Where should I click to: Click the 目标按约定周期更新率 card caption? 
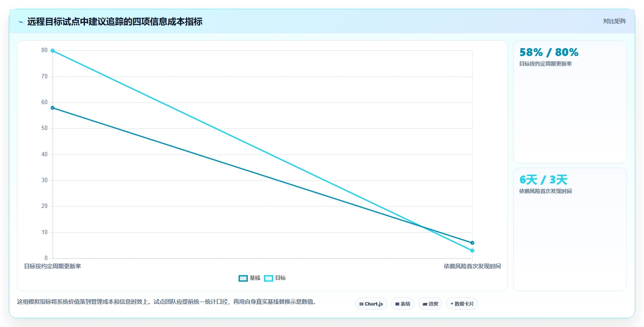click(545, 64)
